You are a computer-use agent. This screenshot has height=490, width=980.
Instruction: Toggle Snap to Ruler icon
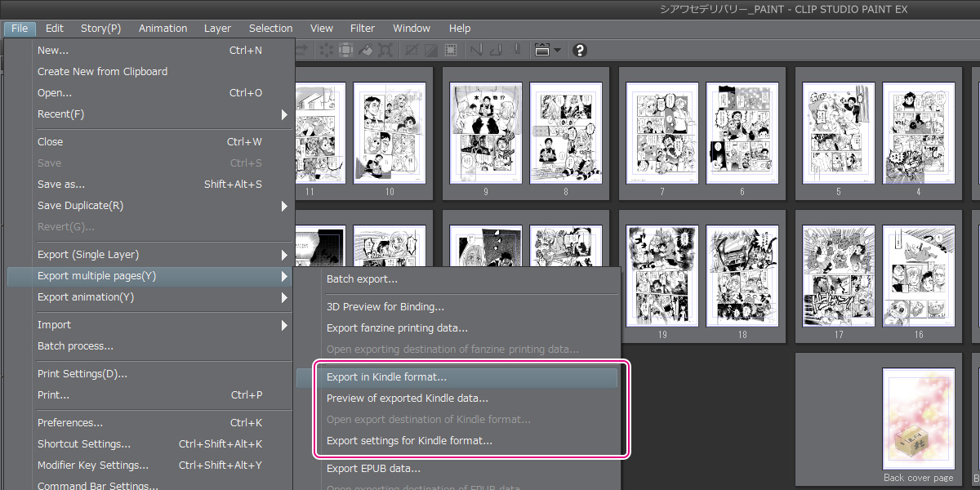coord(475,50)
